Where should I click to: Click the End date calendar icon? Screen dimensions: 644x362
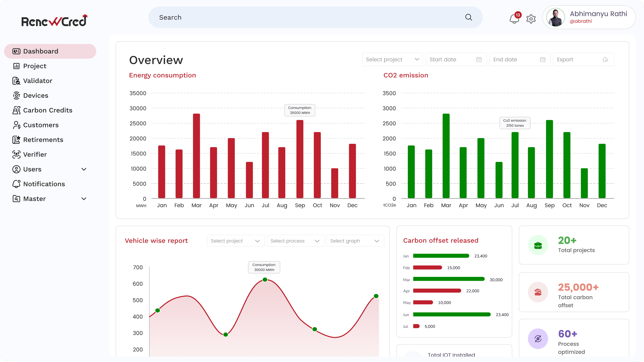pyautogui.click(x=543, y=59)
